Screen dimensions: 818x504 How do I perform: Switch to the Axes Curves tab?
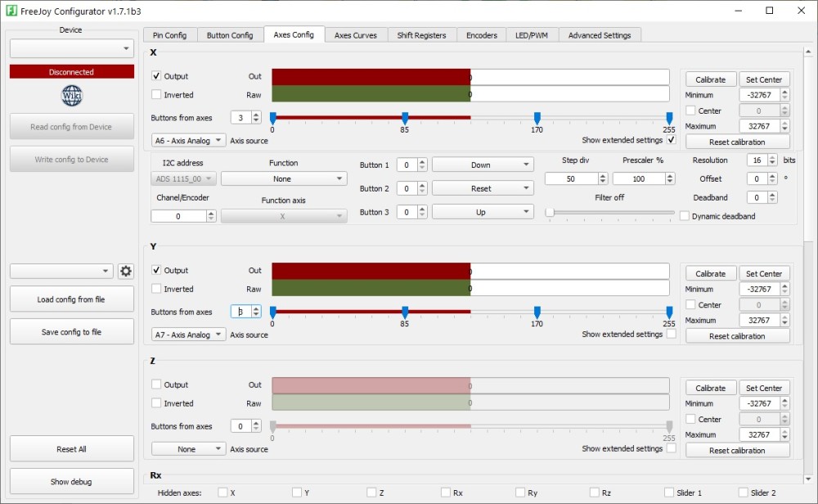[355, 35]
